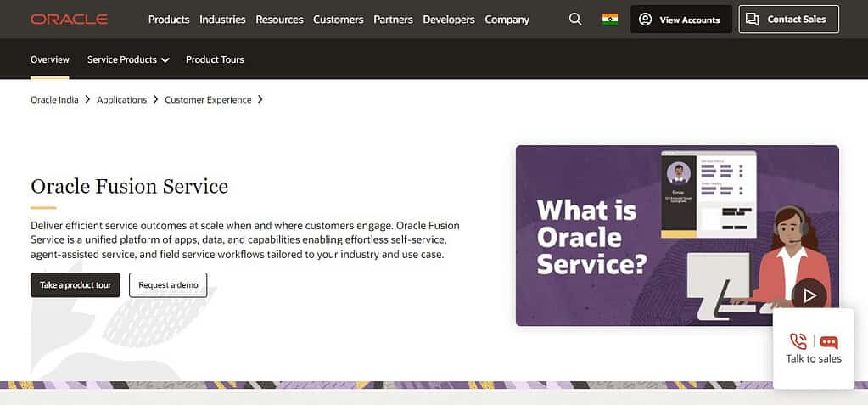Image resolution: width=868 pixels, height=405 pixels.
Task: Open the Industries menu
Action: pyautogui.click(x=222, y=20)
